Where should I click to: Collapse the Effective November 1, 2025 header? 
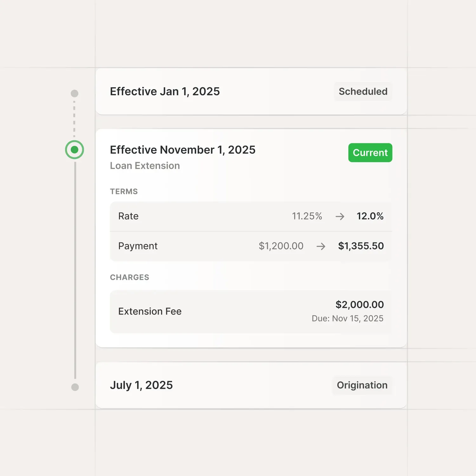pyautogui.click(x=182, y=150)
